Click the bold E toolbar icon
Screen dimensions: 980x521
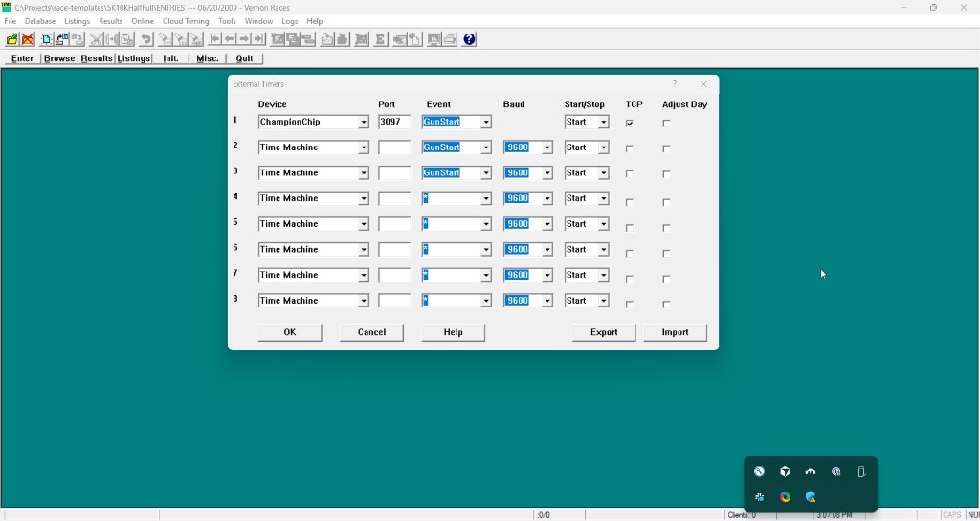tap(379, 39)
